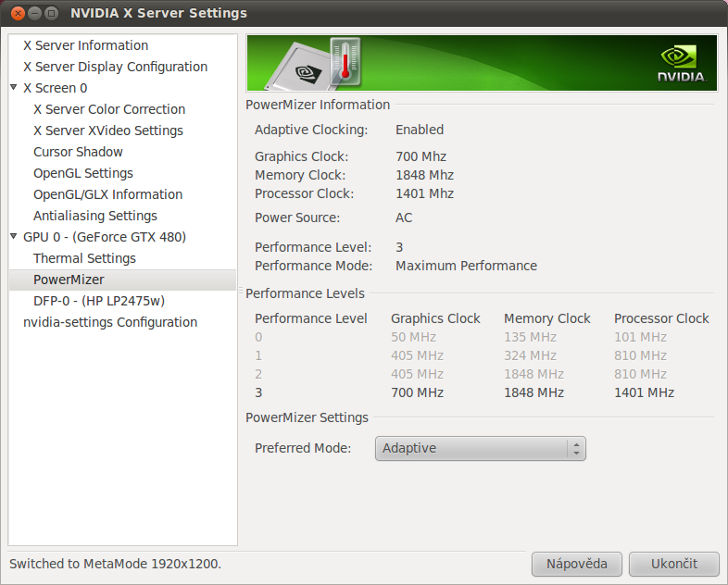Collapse the X Screen 0 tree arrow
This screenshot has width=728, height=585.
click(x=14, y=87)
